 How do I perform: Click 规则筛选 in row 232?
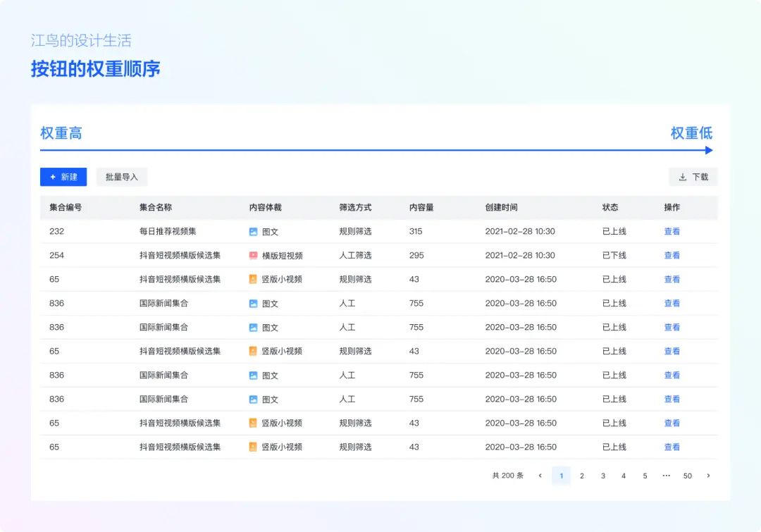(355, 232)
